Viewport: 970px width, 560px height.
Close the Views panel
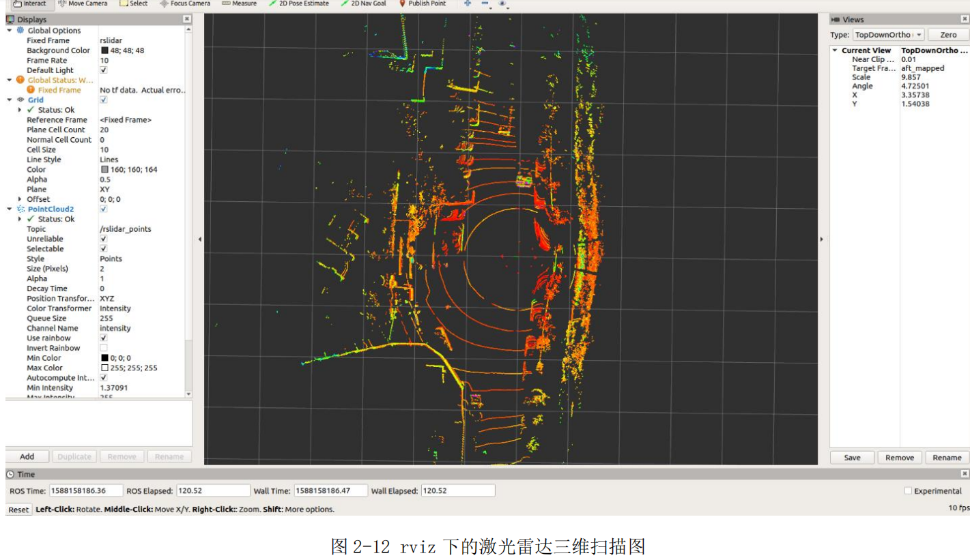coord(965,20)
